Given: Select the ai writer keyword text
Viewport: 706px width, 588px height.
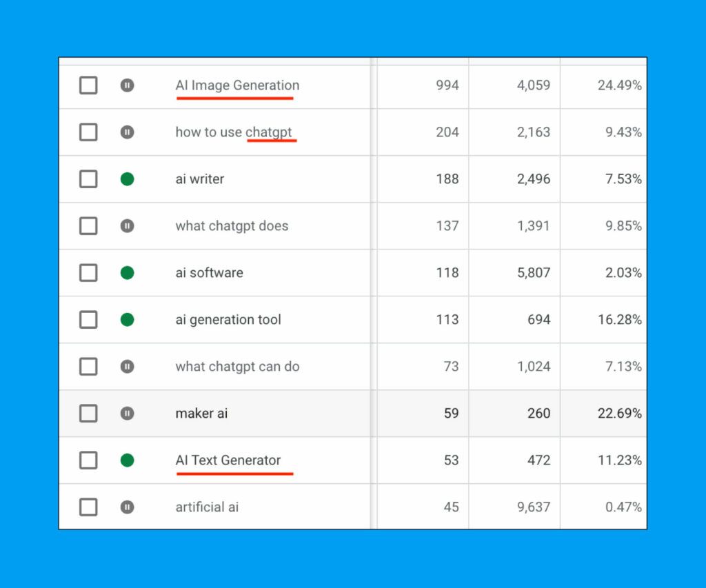Looking at the screenshot, I should [x=200, y=179].
